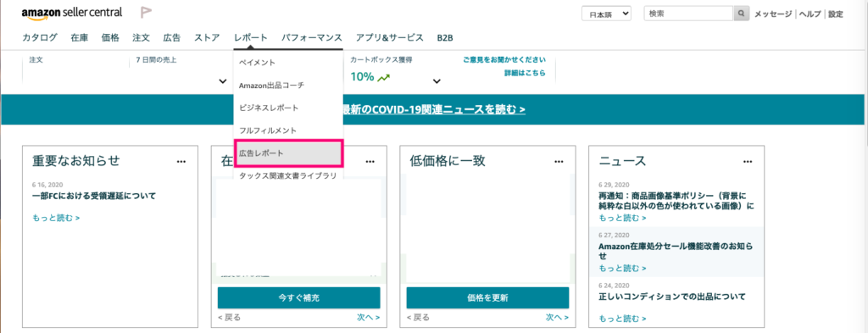Click もっと読む under 一部FC notice

tap(56, 218)
